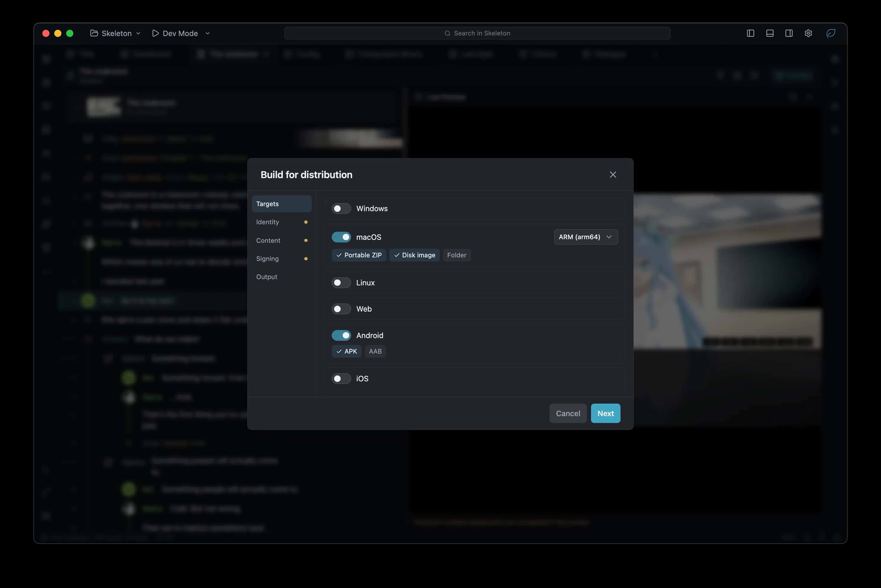The image size is (881, 588).
Task: Toggle the left sidebar panel icon
Action: [x=750, y=33]
